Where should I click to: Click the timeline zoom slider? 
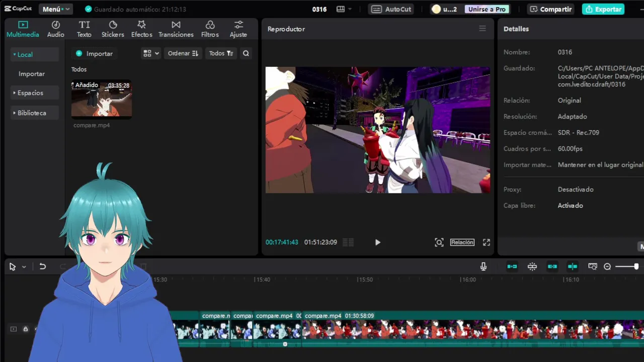point(627,266)
